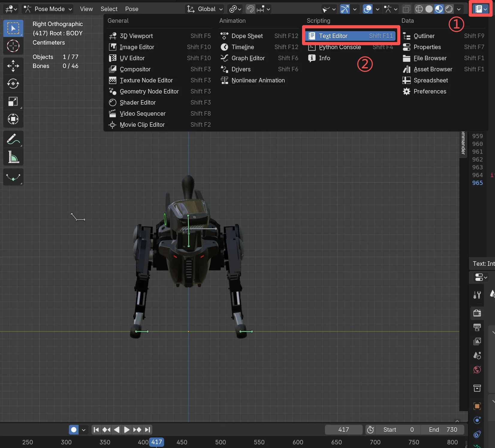Activate the 3D Cursor tool
The height and width of the screenshot is (448, 495).
(13, 46)
